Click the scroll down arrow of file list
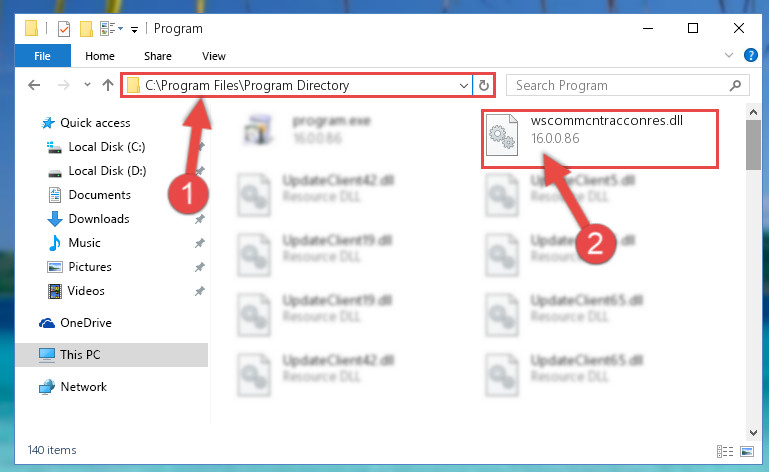The height and width of the screenshot is (472, 769). (x=753, y=432)
